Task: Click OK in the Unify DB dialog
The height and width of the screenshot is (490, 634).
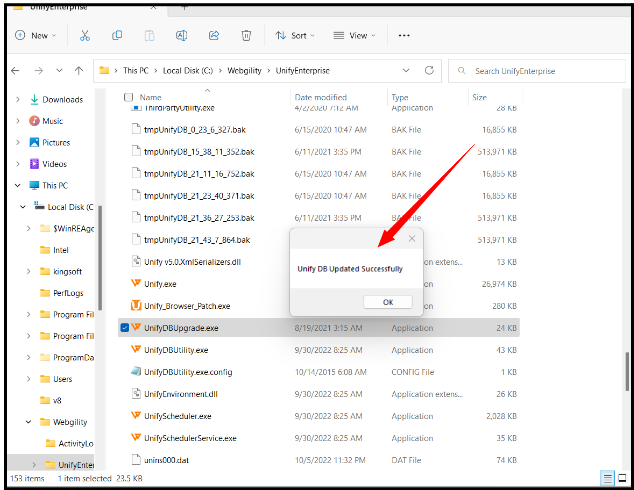Action: click(388, 302)
